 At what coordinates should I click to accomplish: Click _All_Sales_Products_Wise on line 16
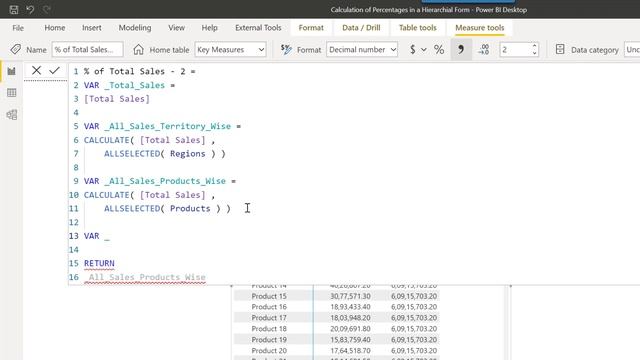point(145,277)
